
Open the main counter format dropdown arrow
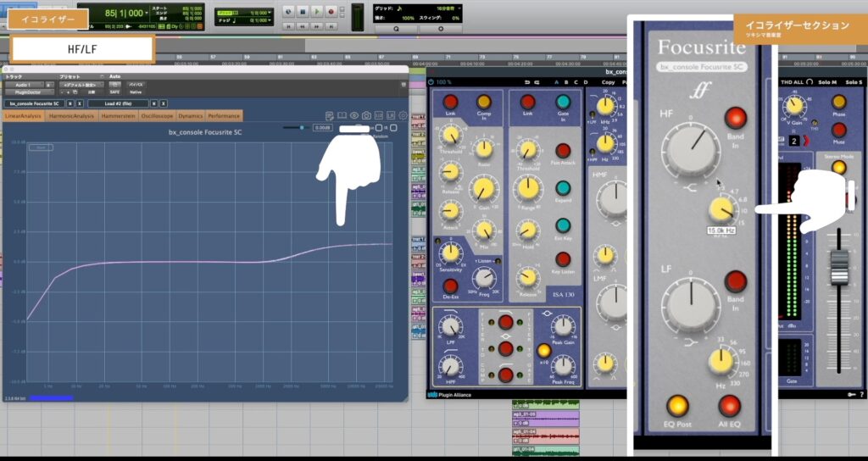point(146,14)
